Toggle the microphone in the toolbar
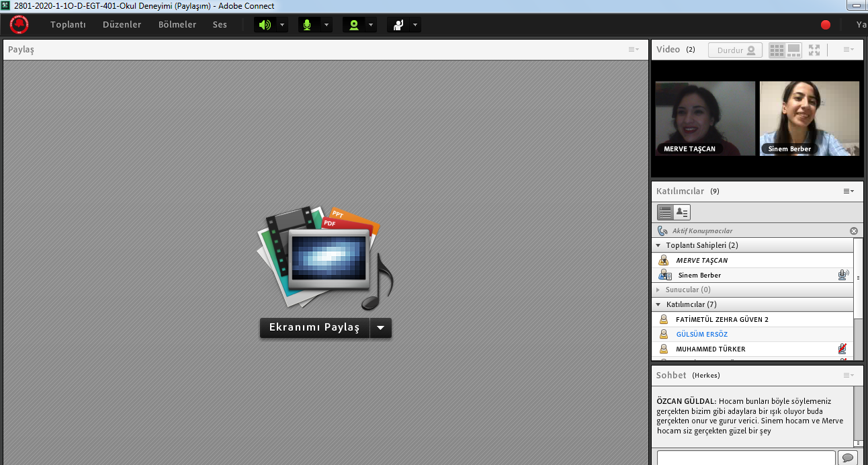 [308, 25]
